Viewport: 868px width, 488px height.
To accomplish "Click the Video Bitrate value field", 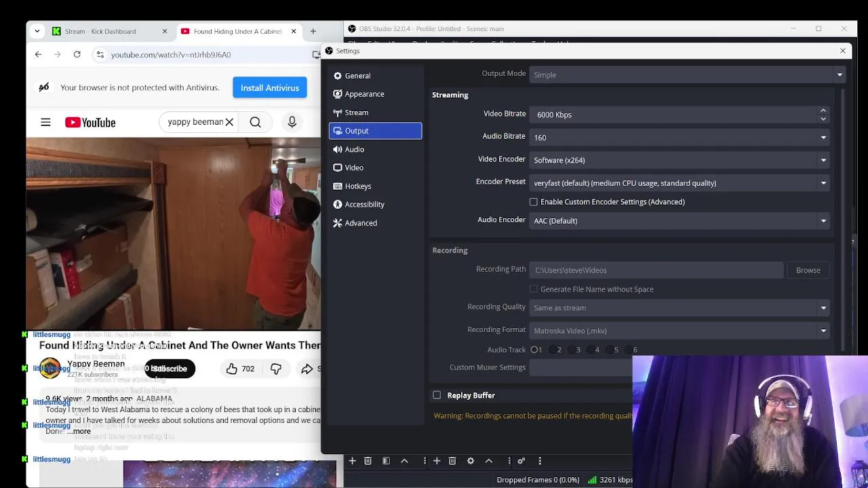I will coord(675,115).
